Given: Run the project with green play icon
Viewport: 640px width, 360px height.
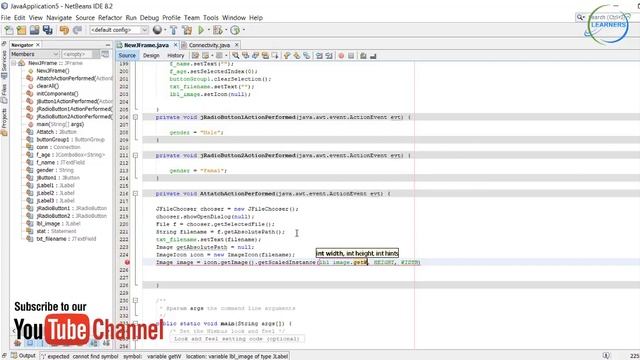Looking at the screenshot, I should [x=201, y=30].
